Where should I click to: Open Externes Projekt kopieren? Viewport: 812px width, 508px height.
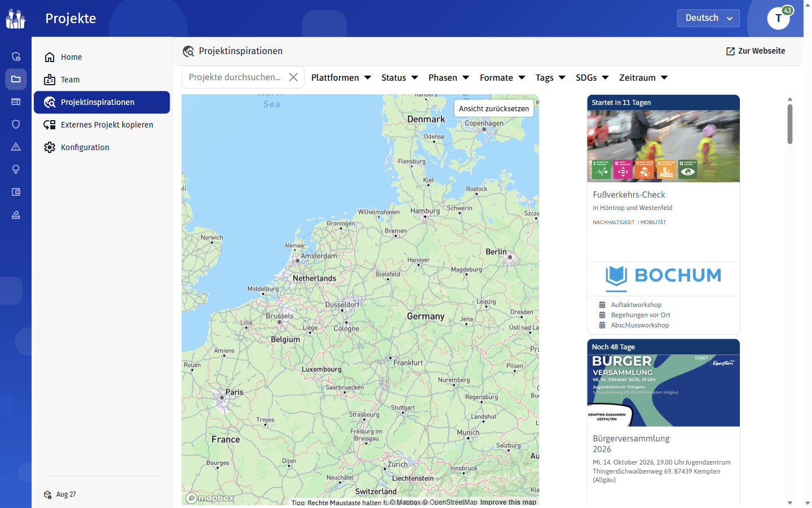tap(101, 125)
